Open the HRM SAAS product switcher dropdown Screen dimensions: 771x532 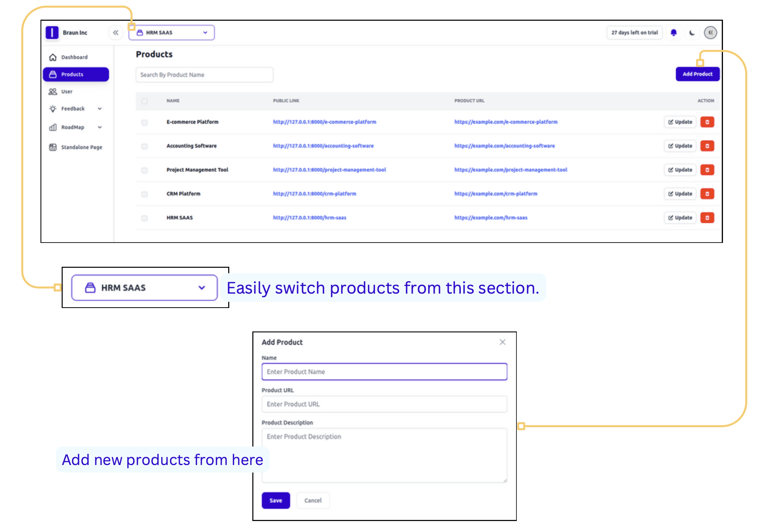(171, 33)
